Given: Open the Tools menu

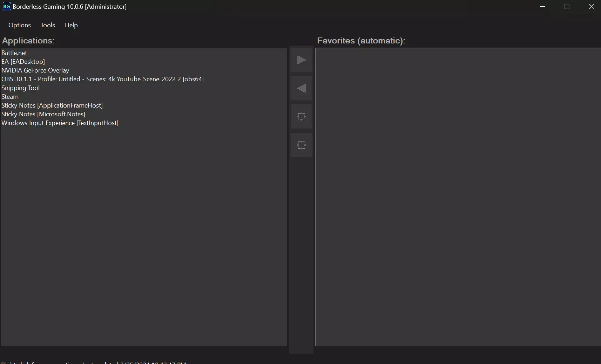Looking at the screenshot, I should 48,25.
